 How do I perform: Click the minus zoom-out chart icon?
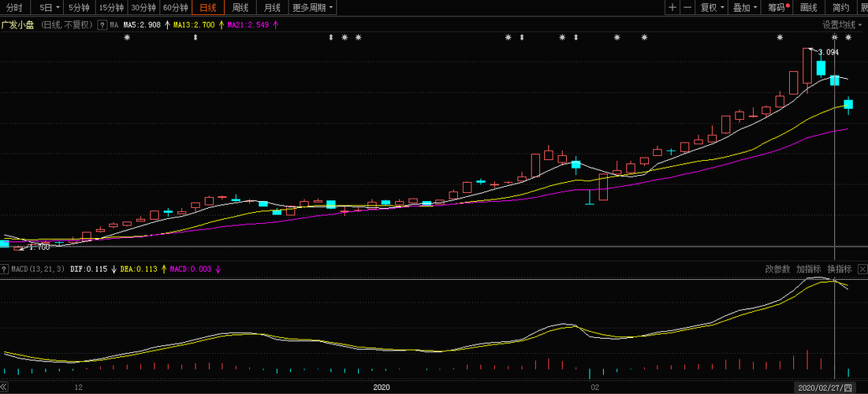point(687,8)
